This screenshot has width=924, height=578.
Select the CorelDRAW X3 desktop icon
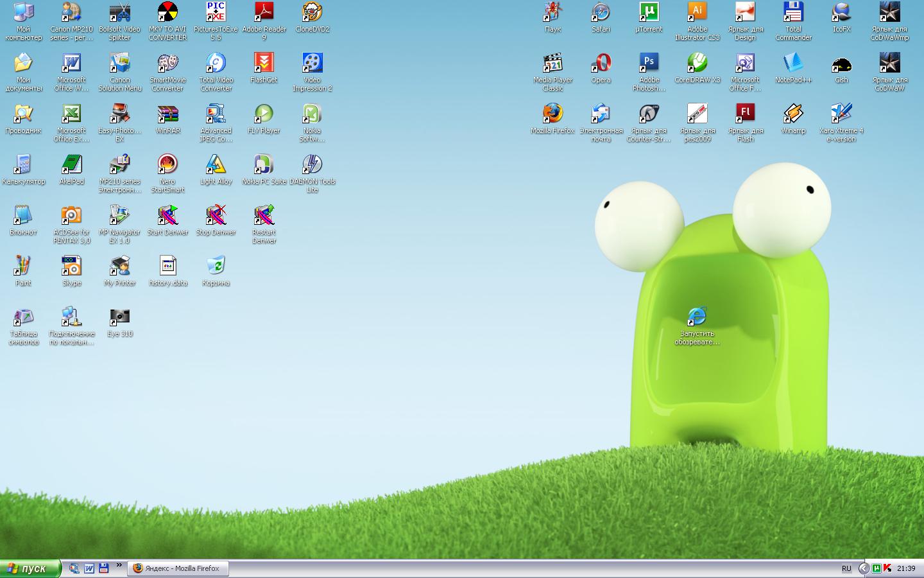pyautogui.click(x=697, y=64)
